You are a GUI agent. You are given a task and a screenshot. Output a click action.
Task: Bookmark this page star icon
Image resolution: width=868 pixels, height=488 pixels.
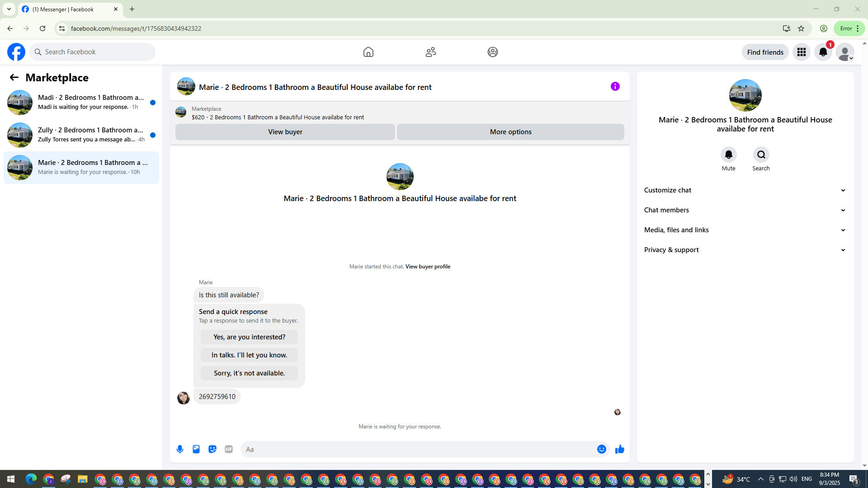801,28
